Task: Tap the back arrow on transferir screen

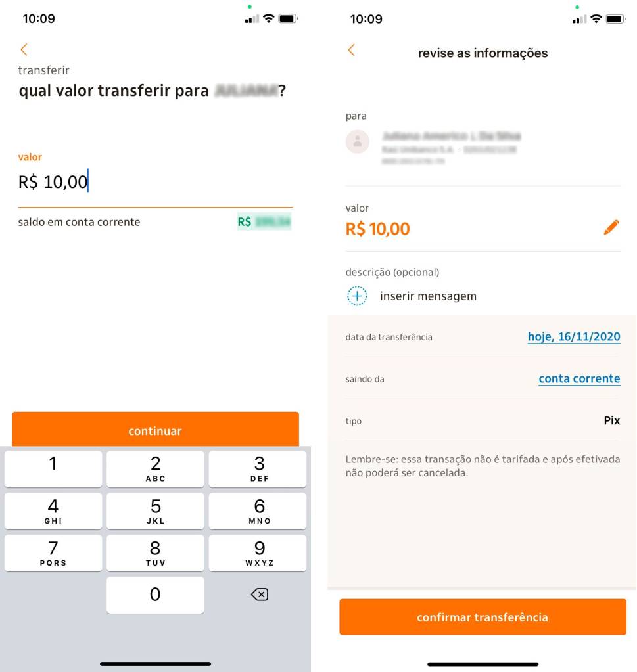Action: click(x=24, y=49)
